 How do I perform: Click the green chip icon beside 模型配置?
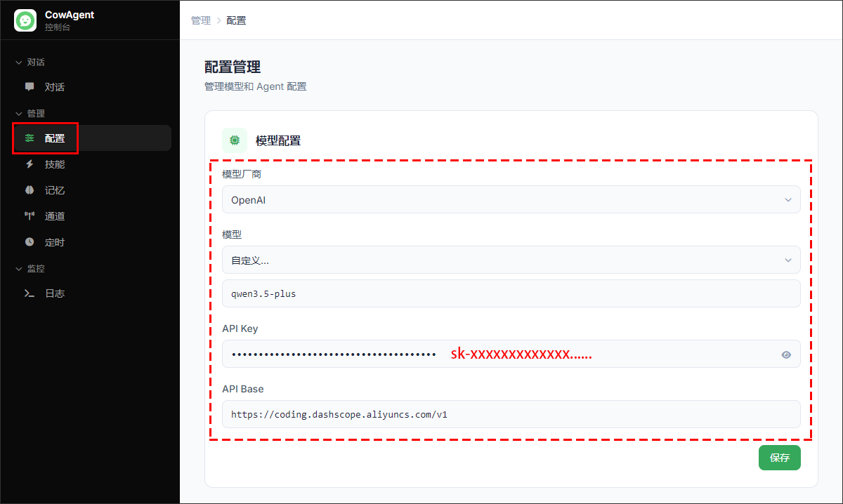tap(235, 140)
